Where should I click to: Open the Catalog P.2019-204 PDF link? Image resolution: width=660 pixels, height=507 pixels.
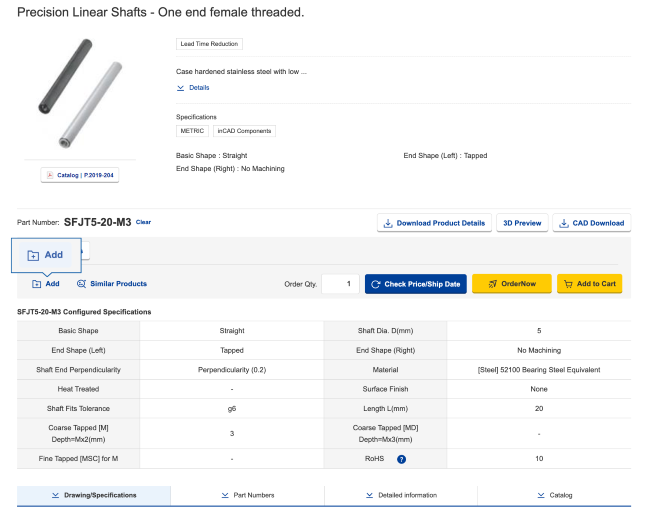(x=79, y=175)
